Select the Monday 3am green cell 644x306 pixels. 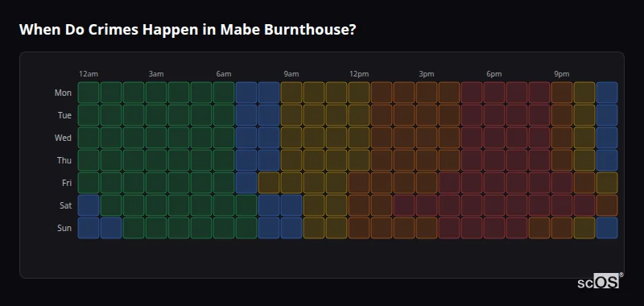(x=156, y=93)
